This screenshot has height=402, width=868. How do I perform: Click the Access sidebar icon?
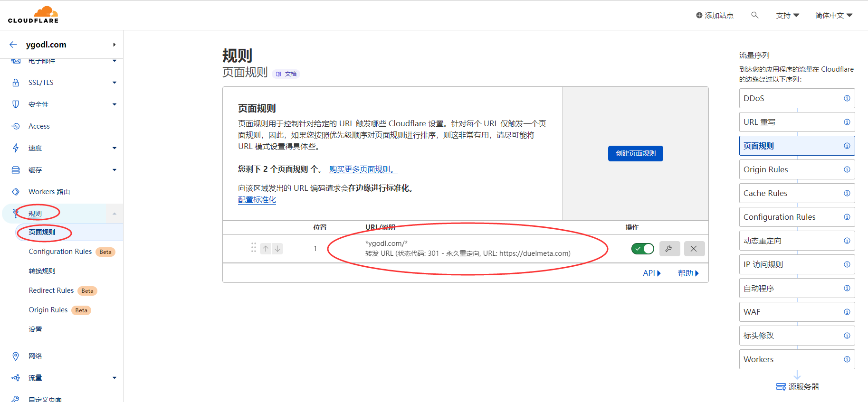pos(16,126)
